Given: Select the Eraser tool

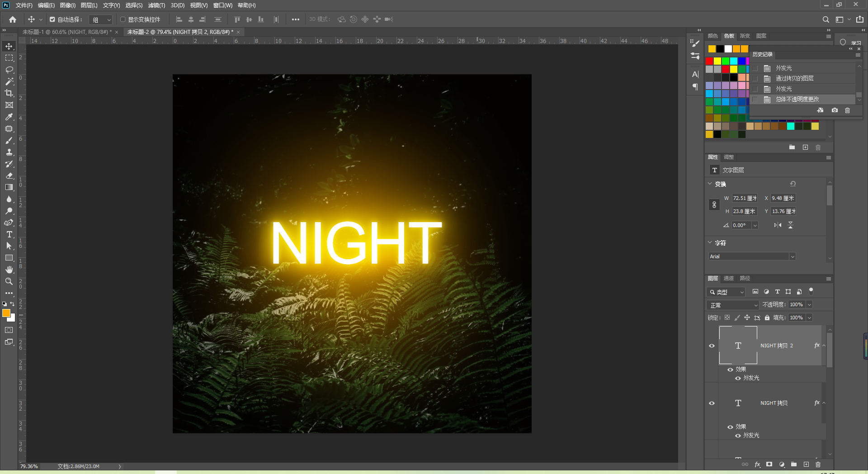Looking at the screenshot, I should coord(9,175).
